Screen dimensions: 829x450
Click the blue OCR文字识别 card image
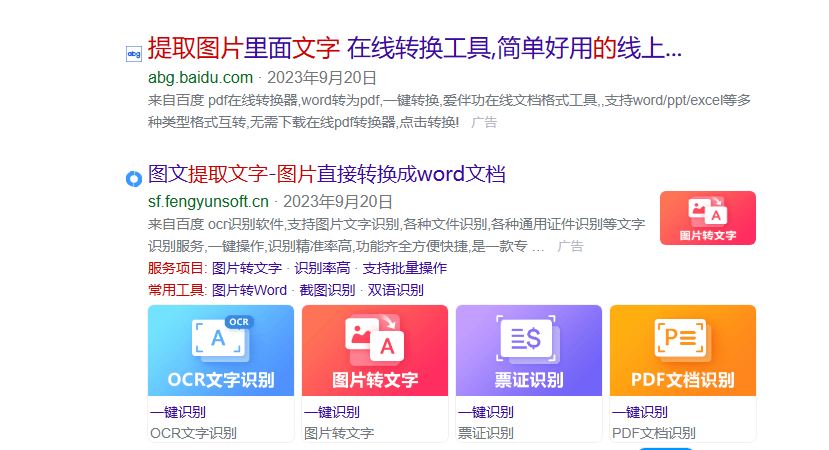click(221, 351)
